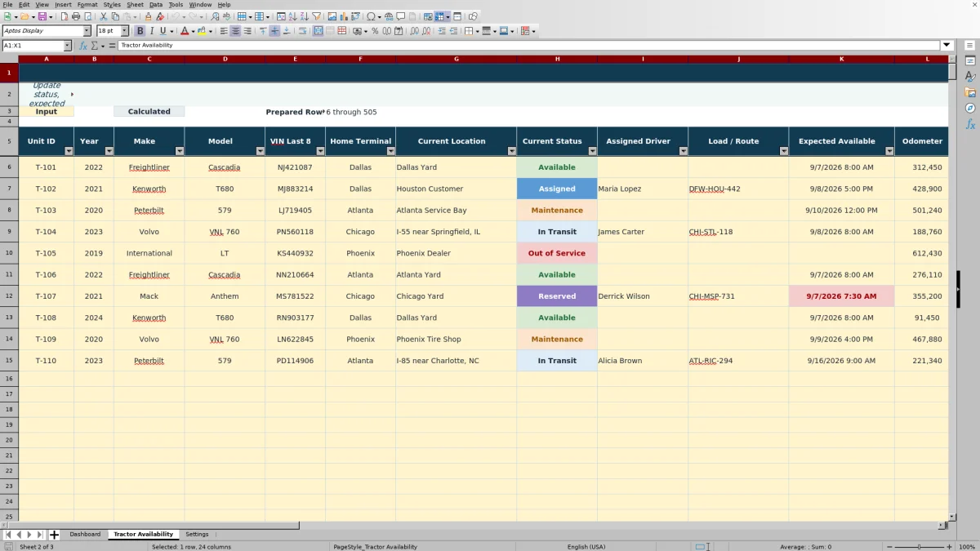Open the Data menu

tap(156, 5)
